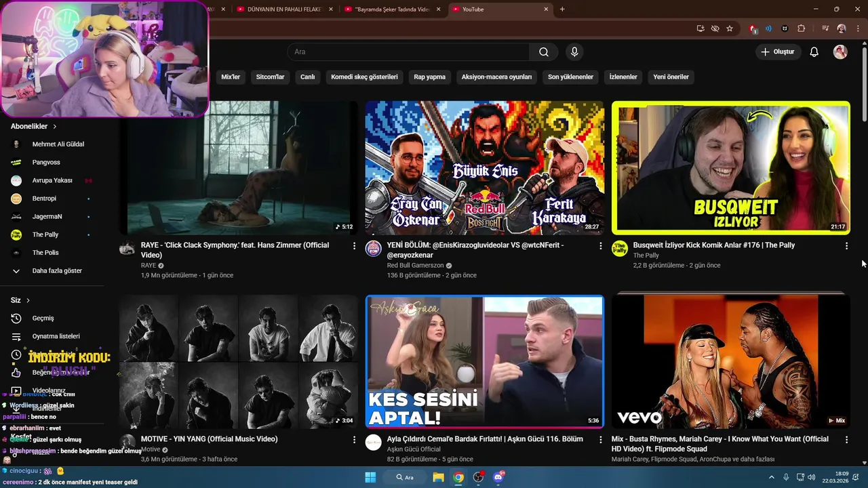The height and width of the screenshot is (488, 868).
Task: Open the red extension with badge 1
Action: pyautogui.click(x=753, y=28)
